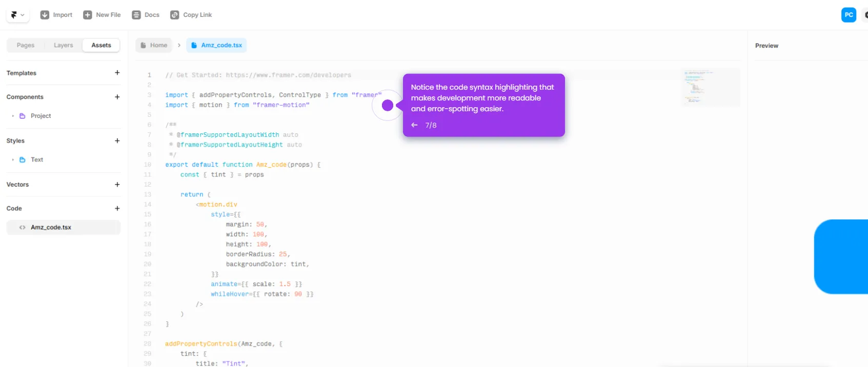Add a new Code file with plus

point(117,209)
